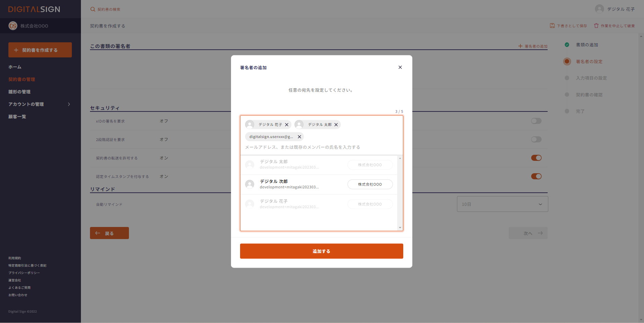644x323 pixels.
Task: Open the 10日 reminder dropdown
Action: (502, 204)
